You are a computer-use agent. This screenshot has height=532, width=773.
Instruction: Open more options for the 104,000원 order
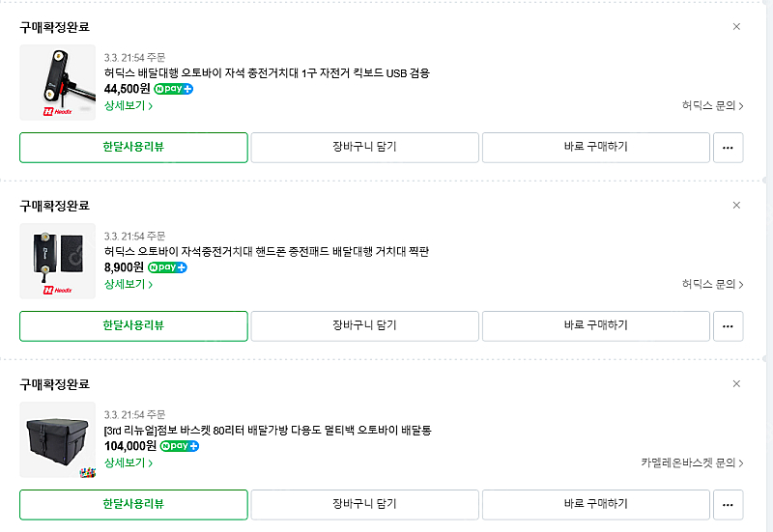click(728, 505)
